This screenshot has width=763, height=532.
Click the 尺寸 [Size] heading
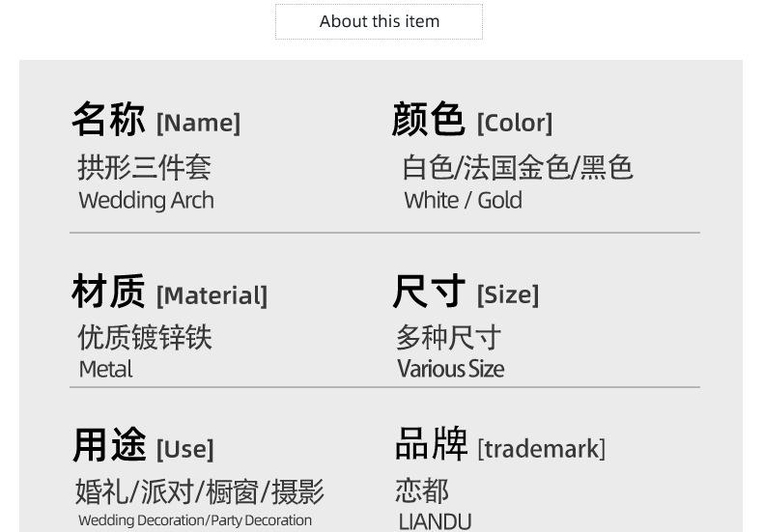click(466, 293)
